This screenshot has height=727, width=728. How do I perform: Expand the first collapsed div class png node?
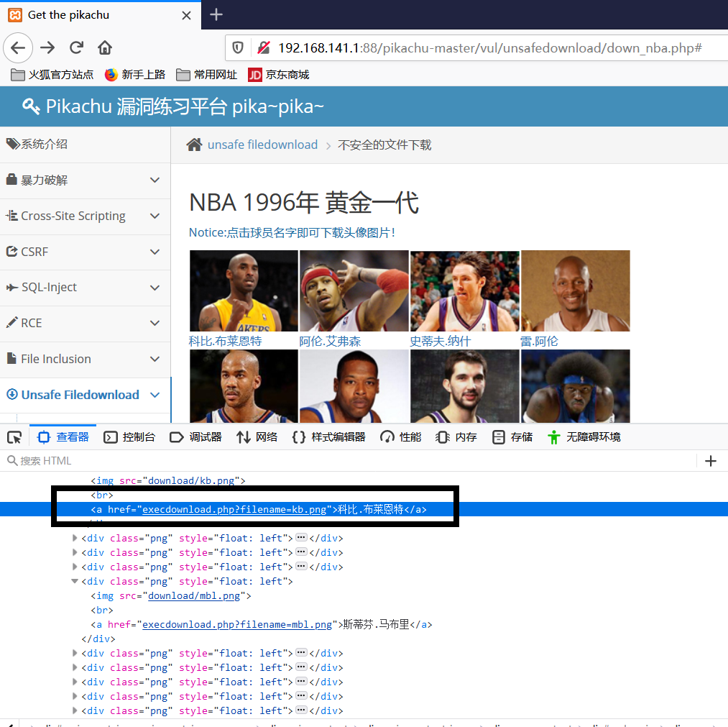[x=75, y=538]
